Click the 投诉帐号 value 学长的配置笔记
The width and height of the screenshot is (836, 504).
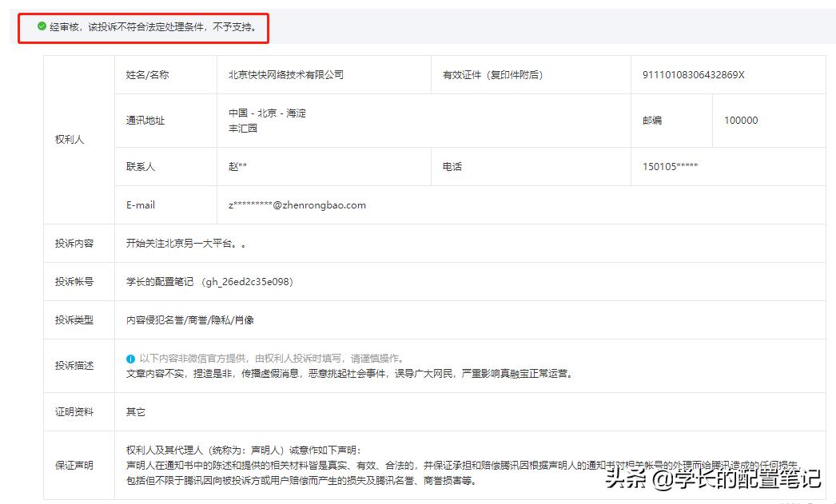pyautogui.click(x=161, y=281)
